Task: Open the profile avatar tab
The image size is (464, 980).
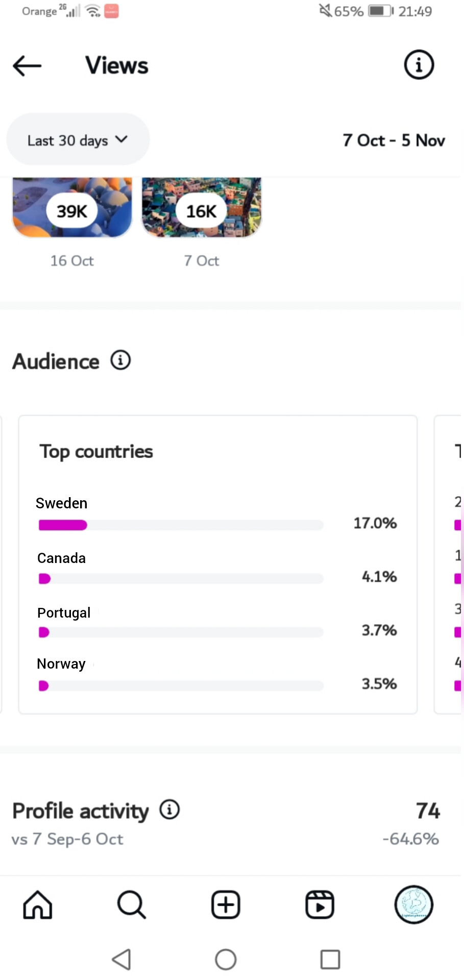Action: (x=413, y=905)
